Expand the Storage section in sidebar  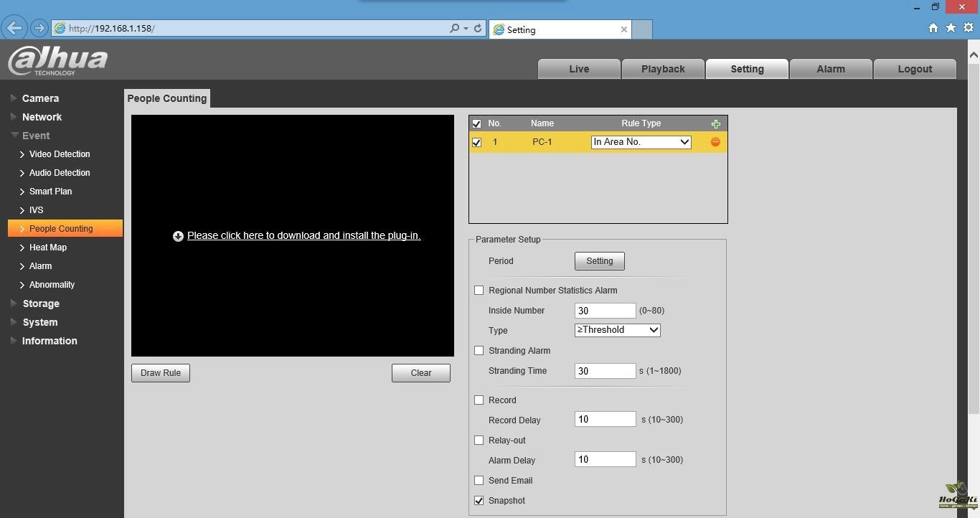pyautogui.click(x=41, y=303)
